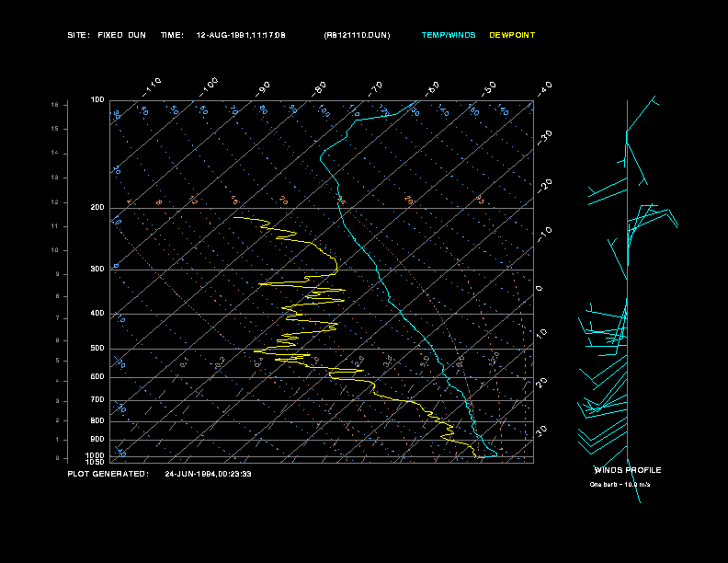Click the generation date '24-JUN-1994,00:23:33'
The width and height of the screenshot is (728, 563).
208,474
